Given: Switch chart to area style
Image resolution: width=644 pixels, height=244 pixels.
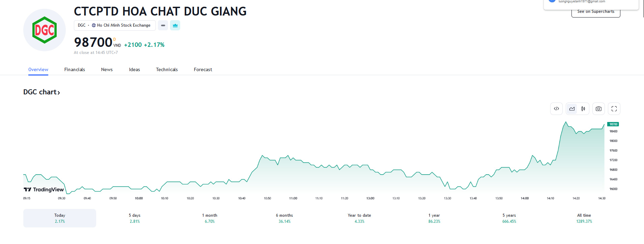Looking at the screenshot, I should point(572,109).
